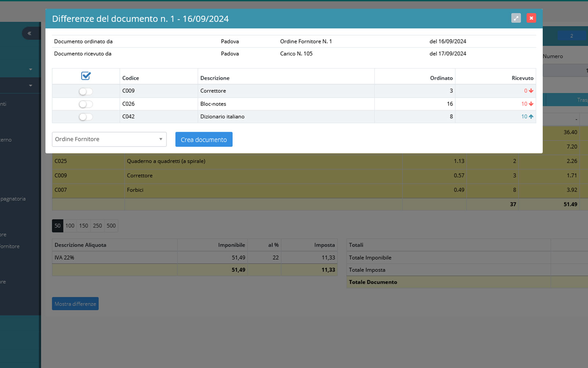The height and width of the screenshot is (368, 588).
Task: Click the blue up arrow in Dizionario row
Action: 531,117
